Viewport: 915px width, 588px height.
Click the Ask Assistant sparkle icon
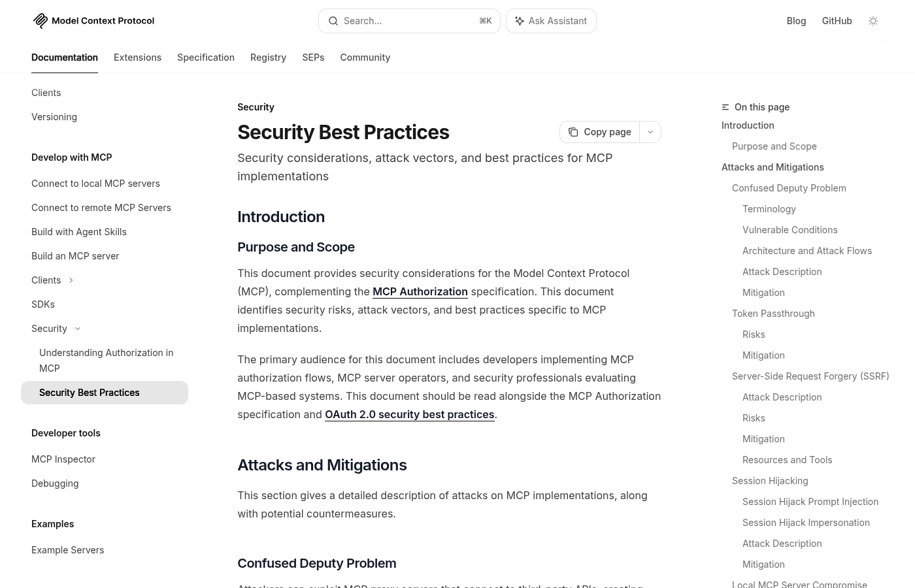tap(520, 21)
